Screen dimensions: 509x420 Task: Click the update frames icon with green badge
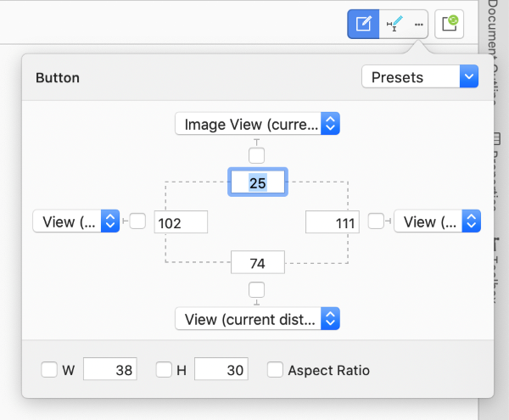[x=449, y=25]
